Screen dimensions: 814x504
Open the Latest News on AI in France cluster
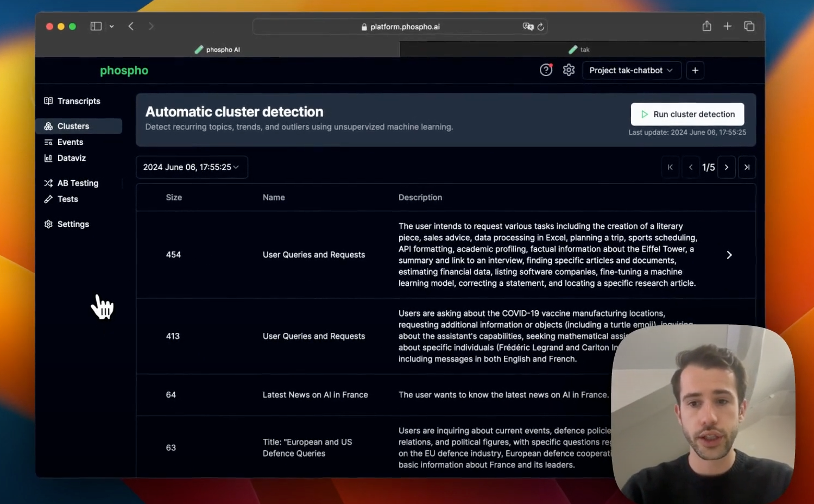[x=315, y=395]
